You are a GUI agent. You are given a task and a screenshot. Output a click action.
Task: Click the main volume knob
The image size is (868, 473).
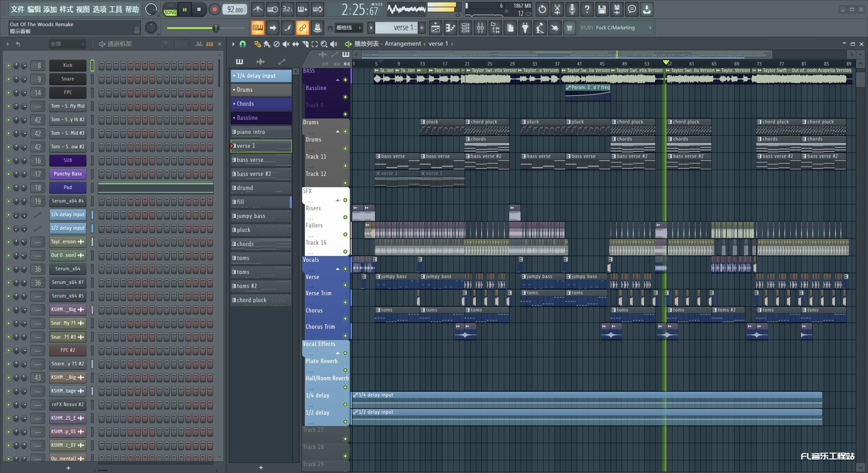(151, 9)
